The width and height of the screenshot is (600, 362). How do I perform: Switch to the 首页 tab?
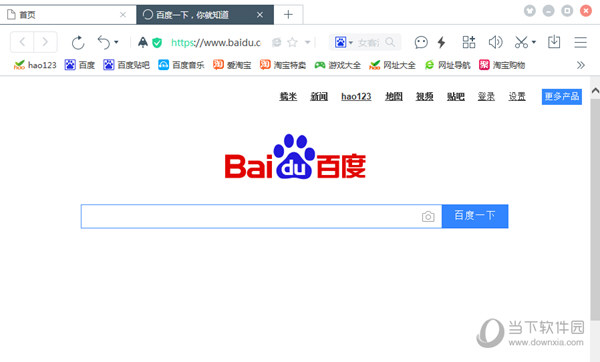(68, 15)
